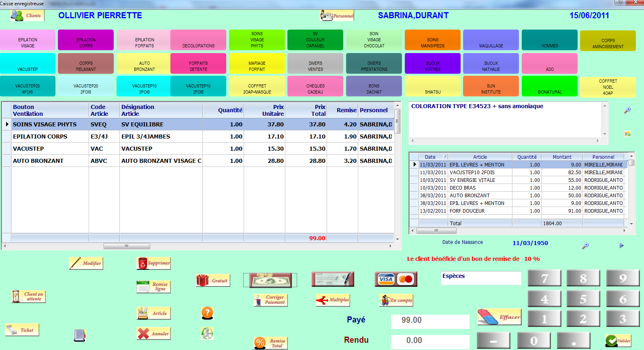Click the magnifier beside the birth date
The image size is (644, 350).
click(585, 246)
